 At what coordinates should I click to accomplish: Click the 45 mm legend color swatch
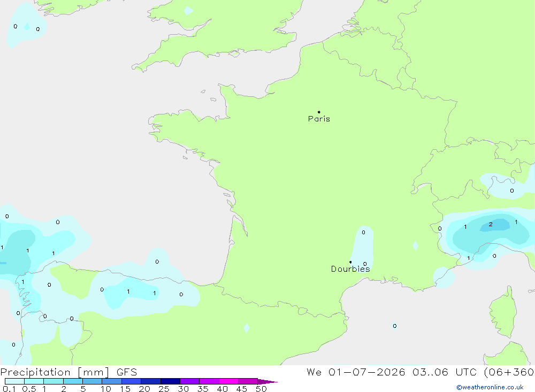pos(248,381)
